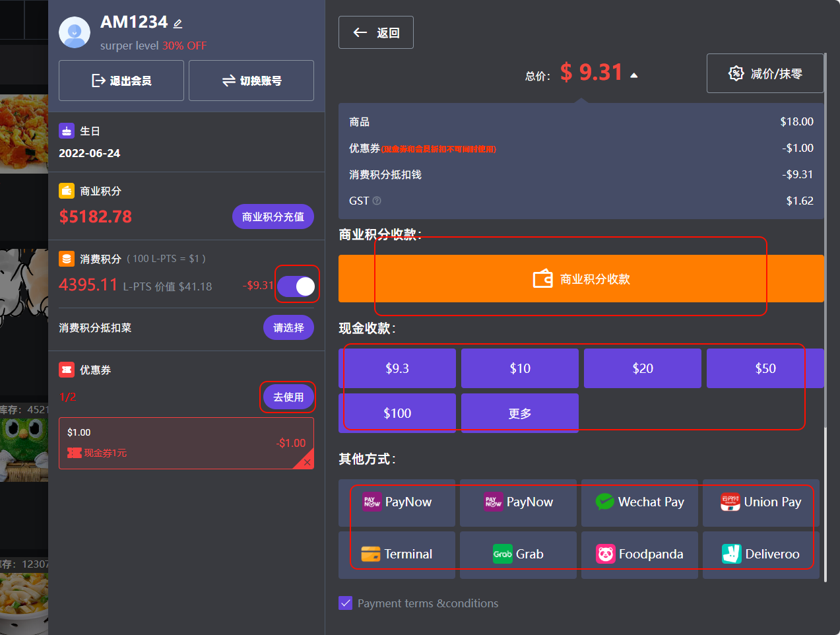Toggle the 消费积分 points deduction switch
Image resolution: width=840 pixels, height=635 pixels.
coord(296,286)
